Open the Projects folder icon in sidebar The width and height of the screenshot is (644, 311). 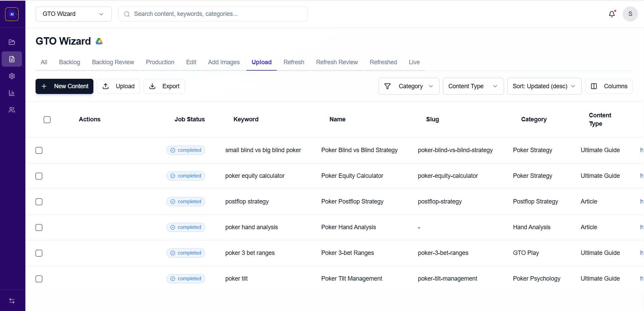tap(12, 42)
